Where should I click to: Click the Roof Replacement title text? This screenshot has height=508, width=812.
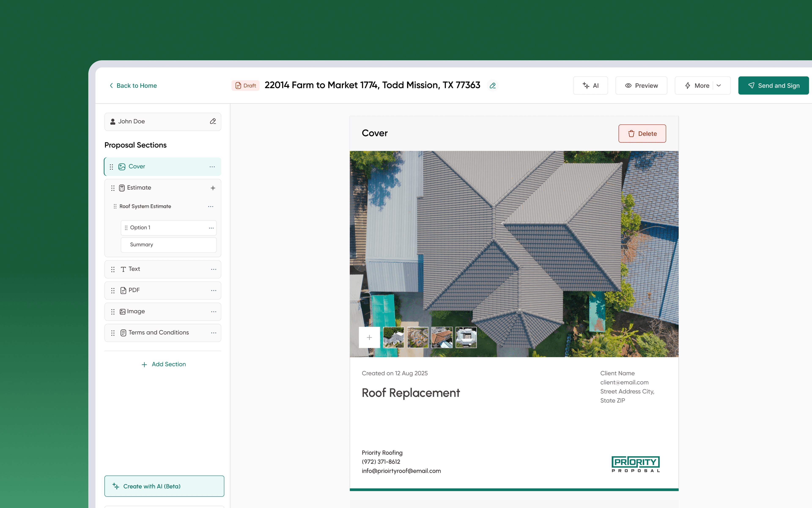point(411,393)
